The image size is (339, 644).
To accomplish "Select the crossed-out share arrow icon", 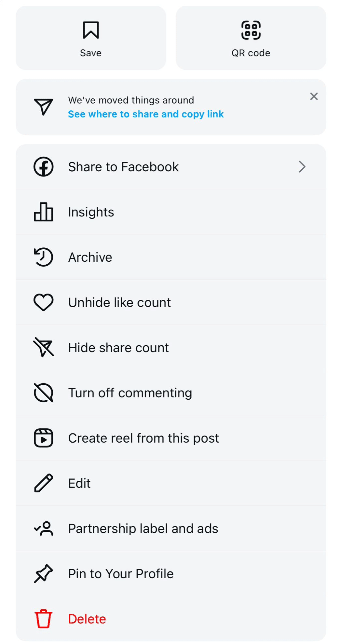I will click(43, 347).
